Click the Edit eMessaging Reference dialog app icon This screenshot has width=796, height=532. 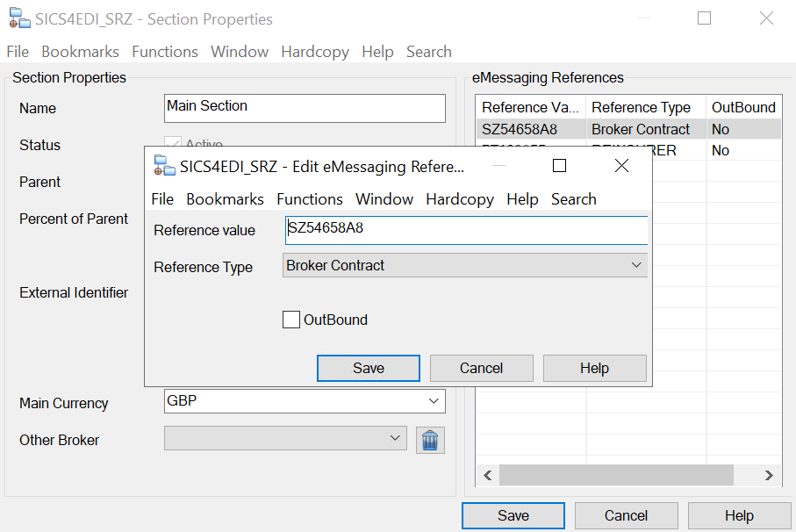tap(163, 166)
